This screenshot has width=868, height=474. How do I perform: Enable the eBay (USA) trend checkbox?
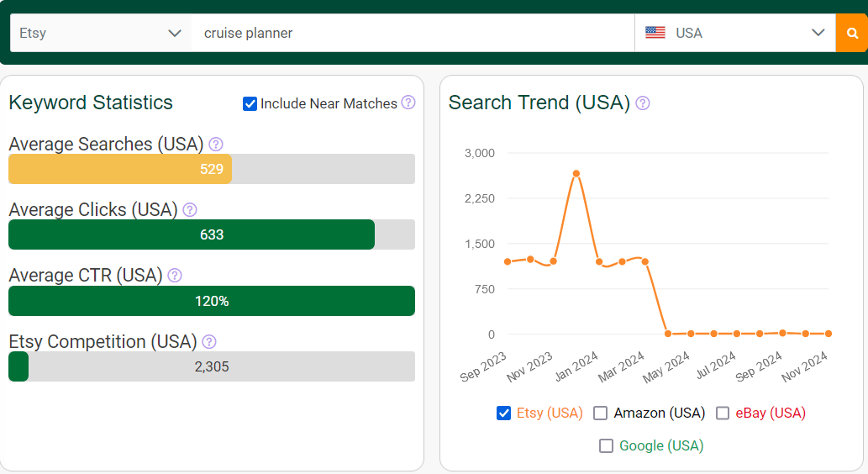click(x=723, y=413)
